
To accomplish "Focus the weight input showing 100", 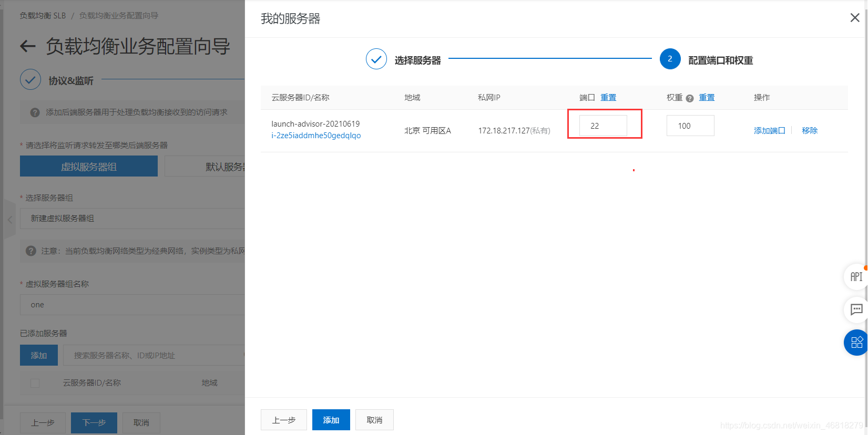I will (690, 126).
